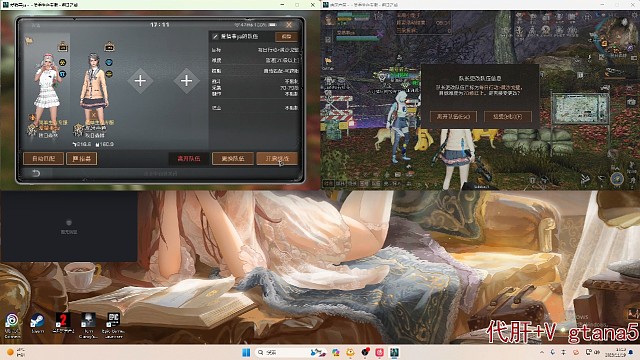Click the bottom-right orange button under the cursor
The height and width of the screenshot is (360, 640).
coord(277,158)
